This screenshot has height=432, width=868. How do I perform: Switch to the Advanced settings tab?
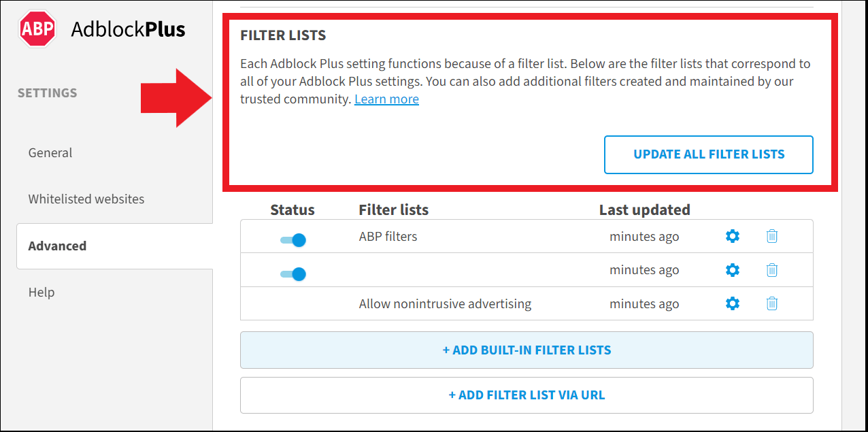pyautogui.click(x=57, y=246)
